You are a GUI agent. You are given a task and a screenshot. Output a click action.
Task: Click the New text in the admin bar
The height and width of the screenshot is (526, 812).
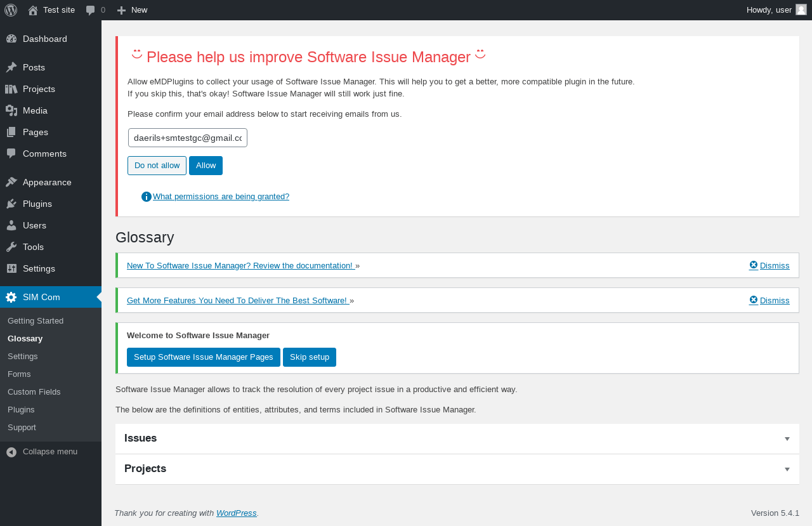coord(139,10)
